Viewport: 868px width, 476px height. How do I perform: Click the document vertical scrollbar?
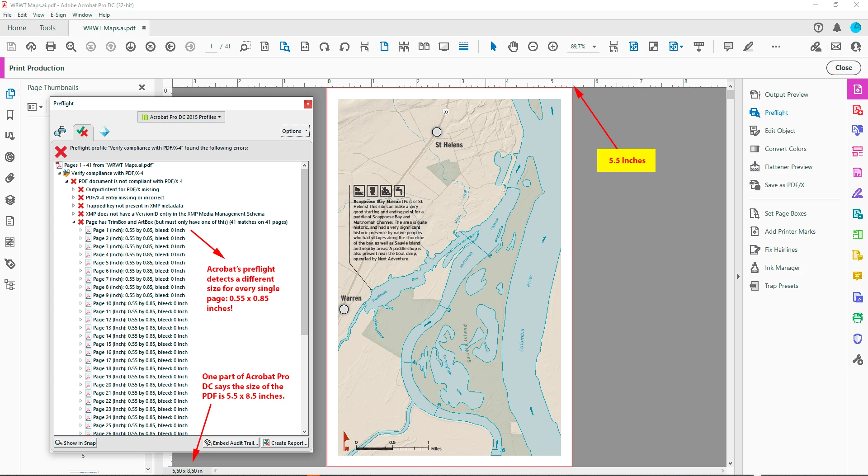(730, 94)
